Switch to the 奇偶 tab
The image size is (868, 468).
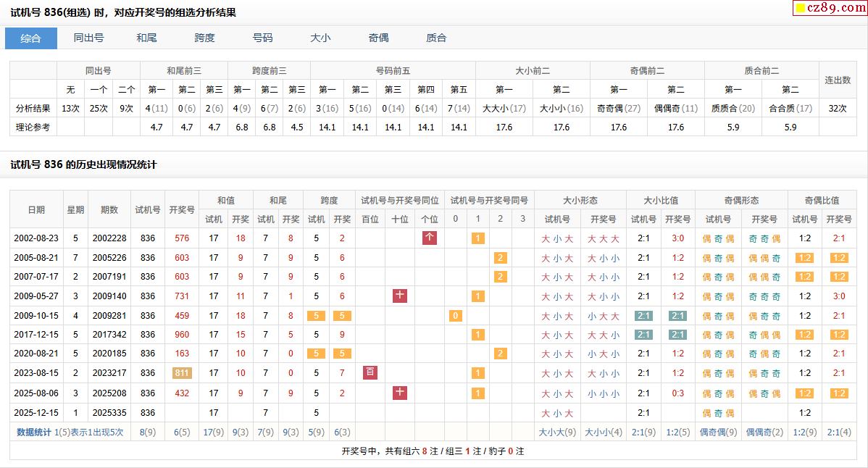pos(378,38)
